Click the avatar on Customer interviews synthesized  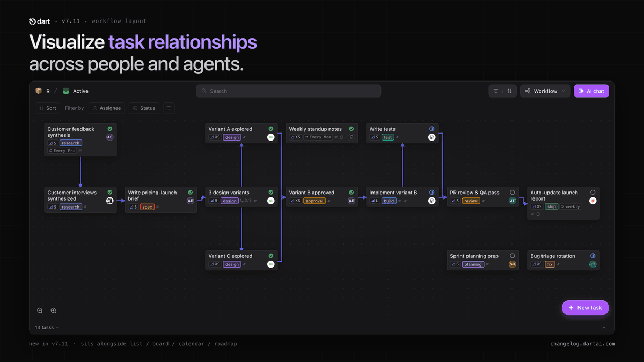coord(110,201)
